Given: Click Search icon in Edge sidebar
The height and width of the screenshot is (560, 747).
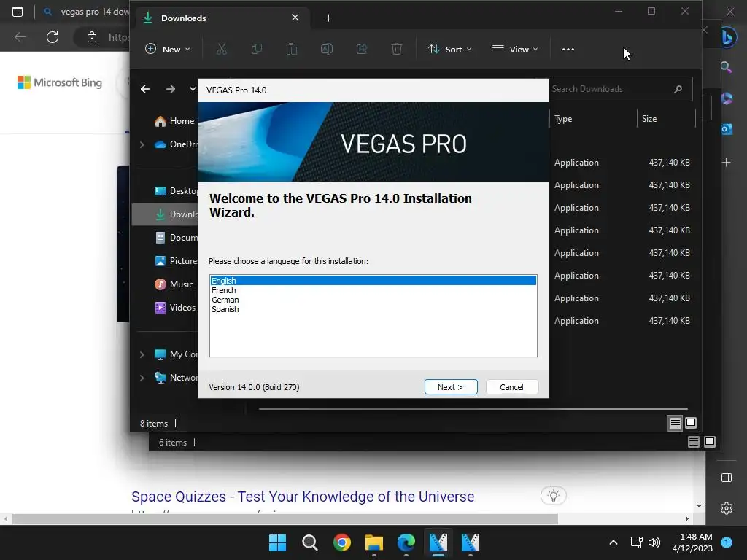Looking at the screenshot, I should 727,67.
